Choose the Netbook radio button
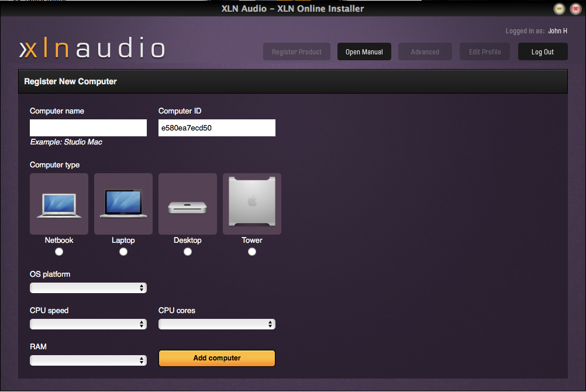The image size is (586, 392). click(59, 252)
